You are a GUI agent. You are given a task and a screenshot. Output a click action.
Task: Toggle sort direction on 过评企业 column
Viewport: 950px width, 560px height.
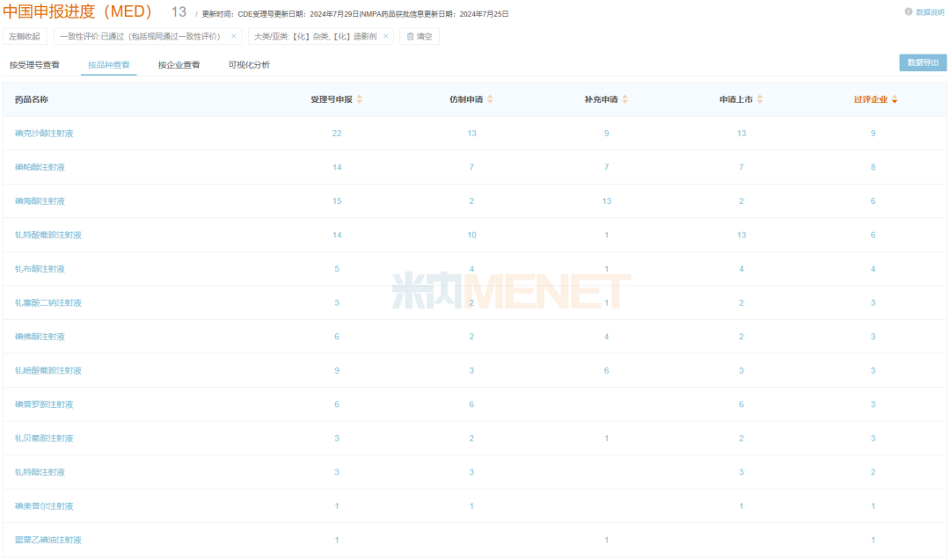pos(895,98)
